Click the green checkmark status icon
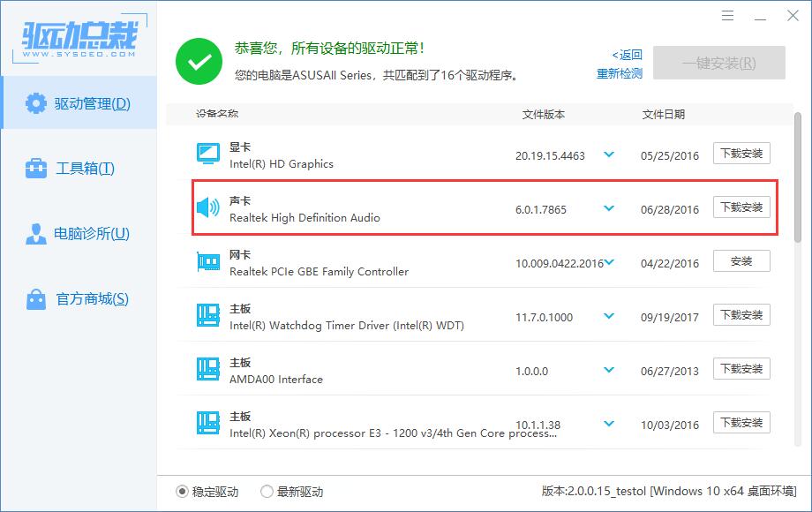 click(x=199, y=61)
